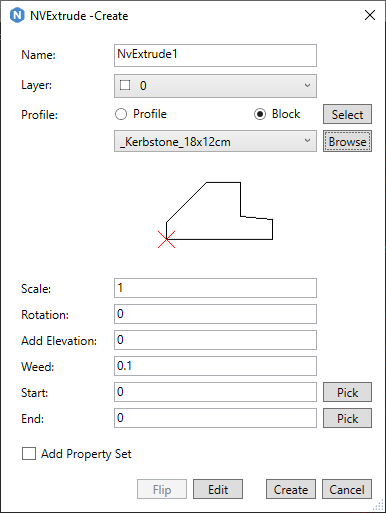Select the Block radio button
Screen dimensions: 386x513
coord(260,114)
